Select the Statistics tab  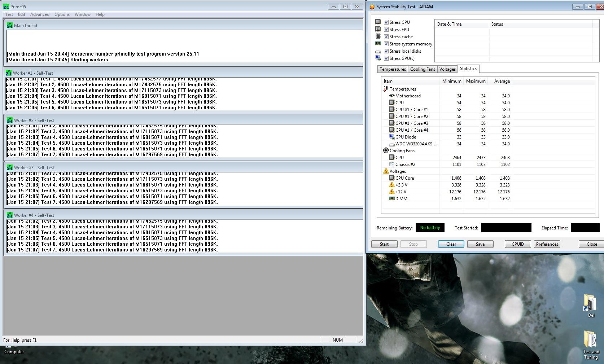468,69
